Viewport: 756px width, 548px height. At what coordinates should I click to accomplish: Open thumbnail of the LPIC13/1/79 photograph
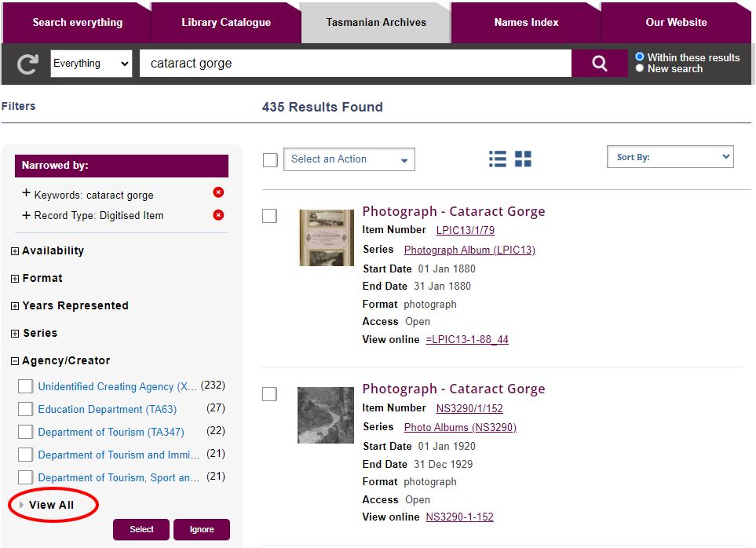[x=326, y=237]
